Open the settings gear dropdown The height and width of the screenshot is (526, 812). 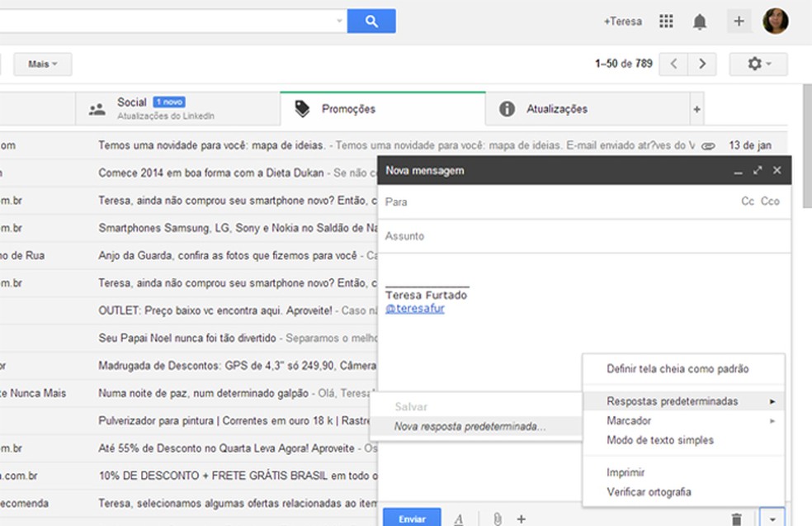[758, 64]
